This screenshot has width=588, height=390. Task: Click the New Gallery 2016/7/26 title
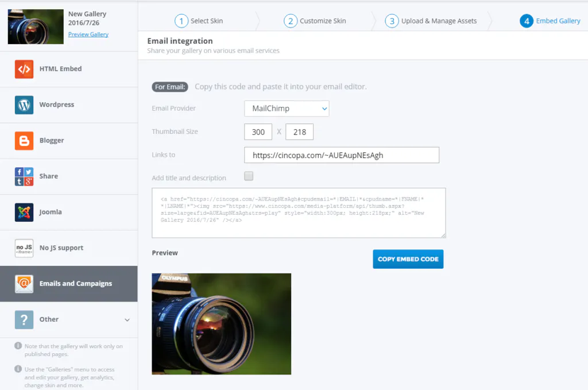[87, 18]
